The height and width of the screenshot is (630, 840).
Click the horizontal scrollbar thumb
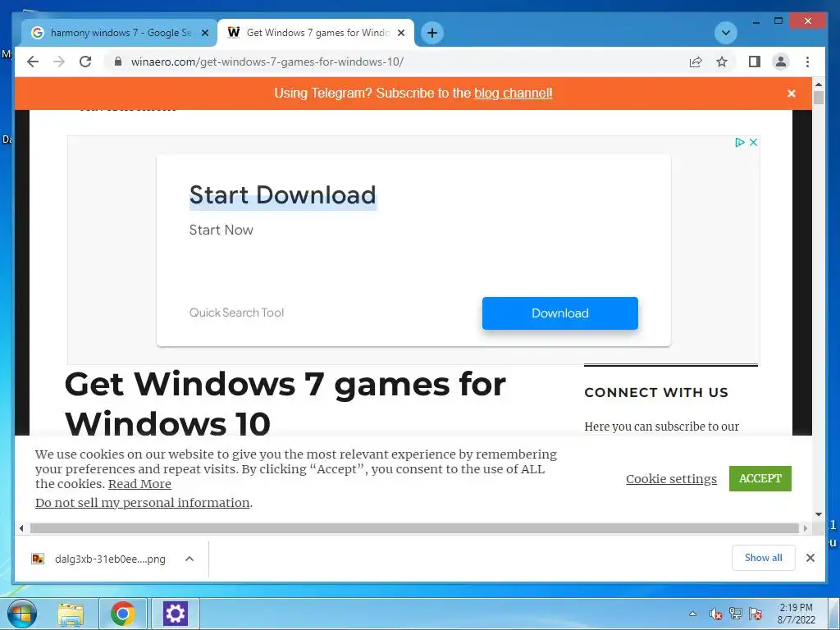[x=414, y=528]
